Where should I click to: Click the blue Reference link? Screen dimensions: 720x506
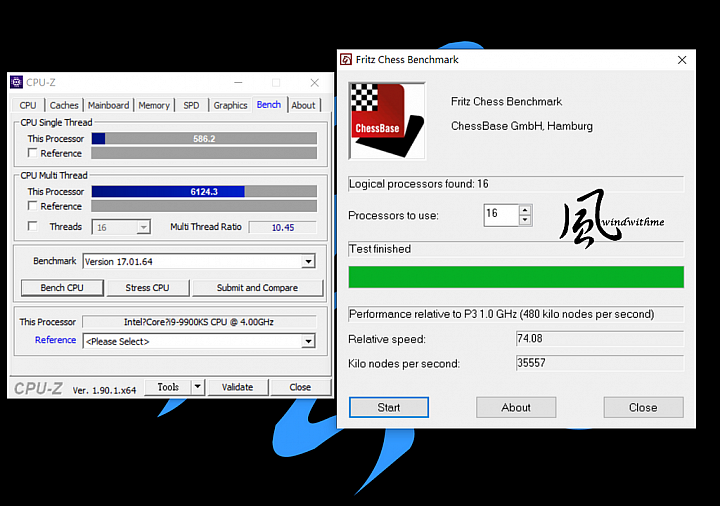click(x=55, y=340)
